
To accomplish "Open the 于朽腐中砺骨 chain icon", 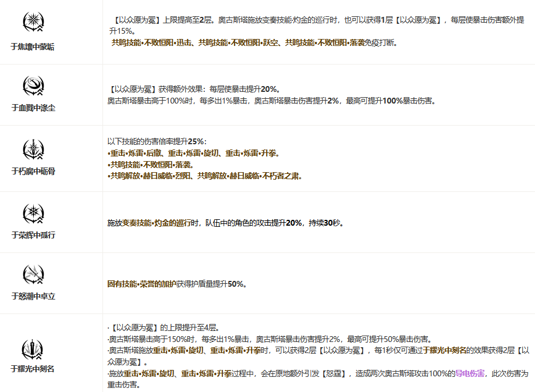I will click(x=33, y=149).
